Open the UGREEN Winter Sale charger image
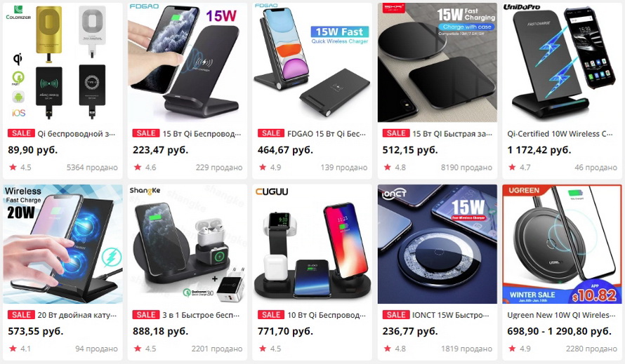 [562, 244]
